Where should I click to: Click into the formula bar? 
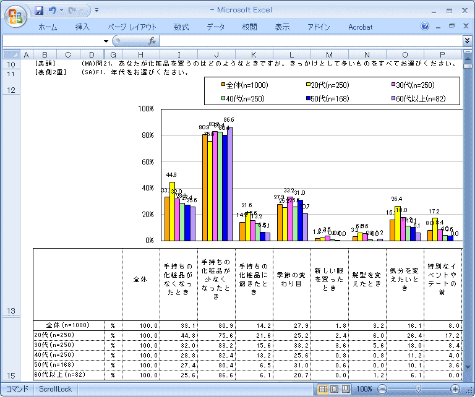(311, 41)
